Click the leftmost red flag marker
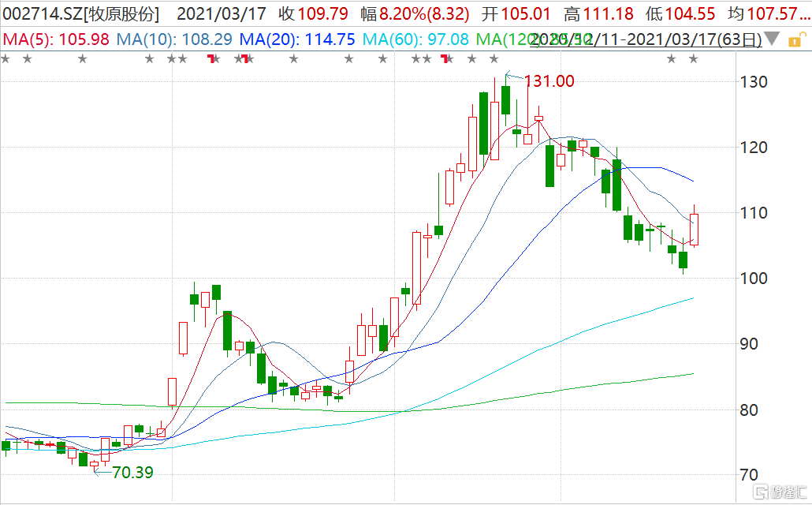812x505 pixels. coord(210,58)
